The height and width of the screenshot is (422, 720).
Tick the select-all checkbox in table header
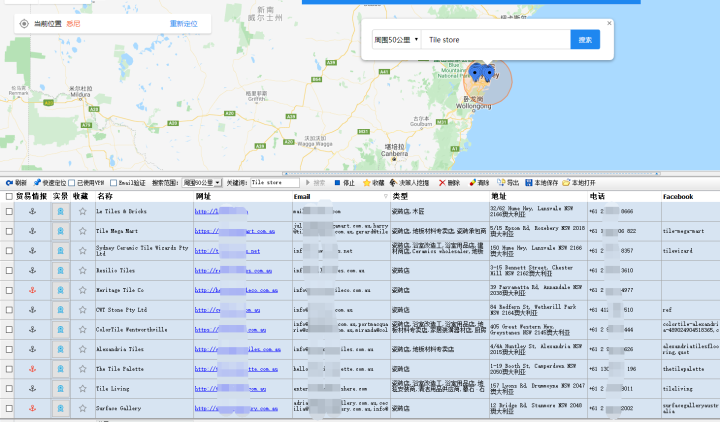9,197
